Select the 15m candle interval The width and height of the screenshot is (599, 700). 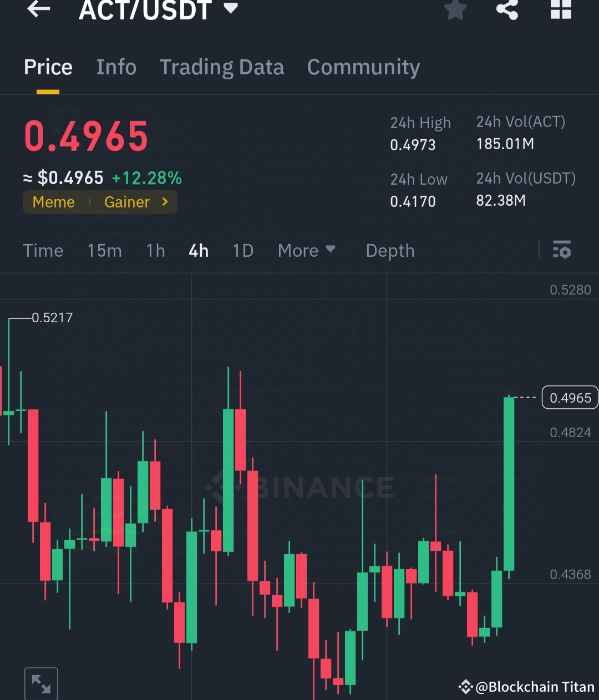coord(104,251)
